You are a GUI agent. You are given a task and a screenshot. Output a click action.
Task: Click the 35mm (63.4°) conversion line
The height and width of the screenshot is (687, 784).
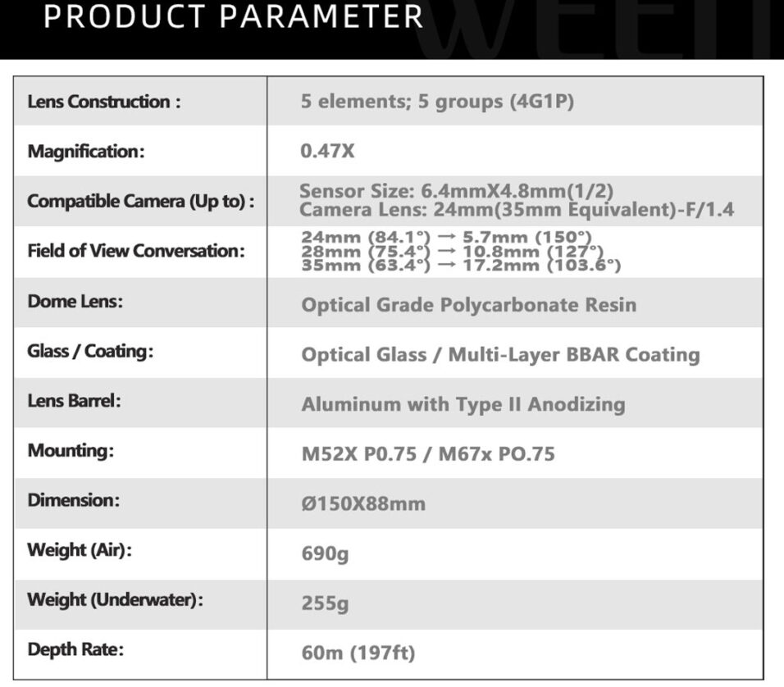coord(461,265)
